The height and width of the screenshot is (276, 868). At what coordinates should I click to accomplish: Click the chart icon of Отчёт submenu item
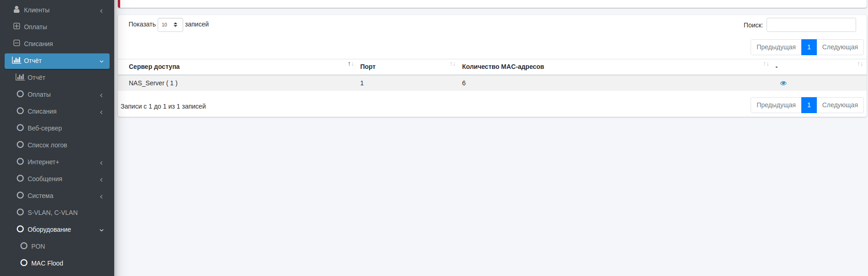pos(20,77)
